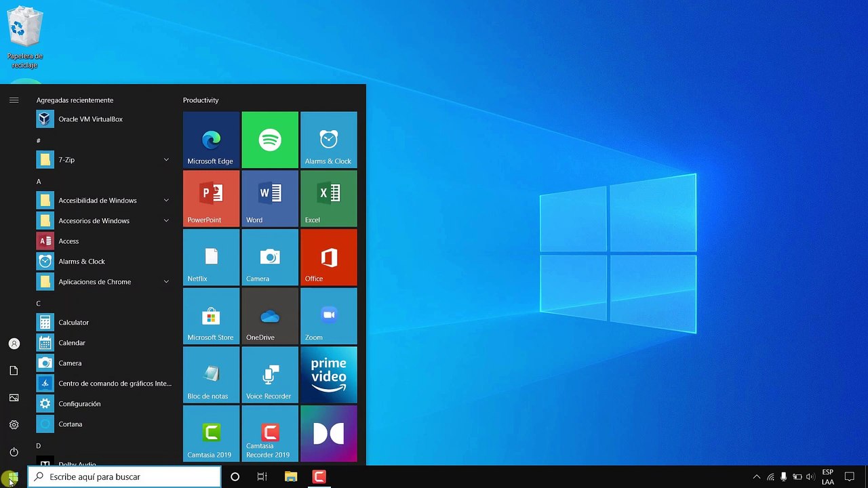Open the Netflix tile
Image resolution: width=868 pixels, height=488 pixels.
point(211,258)
